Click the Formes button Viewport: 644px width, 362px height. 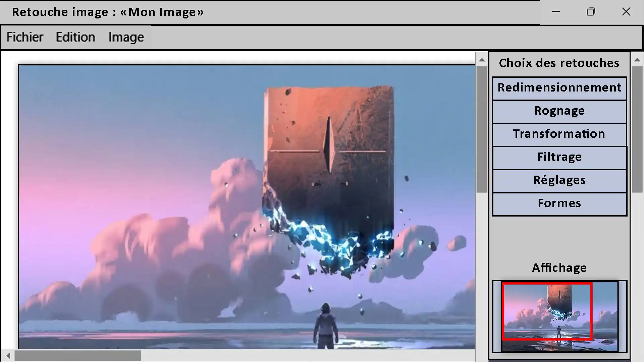[x=559, y=204]
